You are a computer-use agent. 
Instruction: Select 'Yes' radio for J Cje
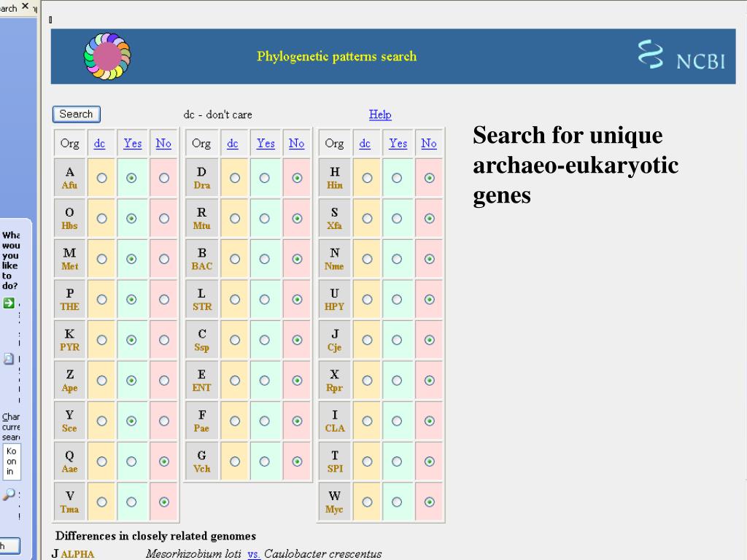point(396,340)
